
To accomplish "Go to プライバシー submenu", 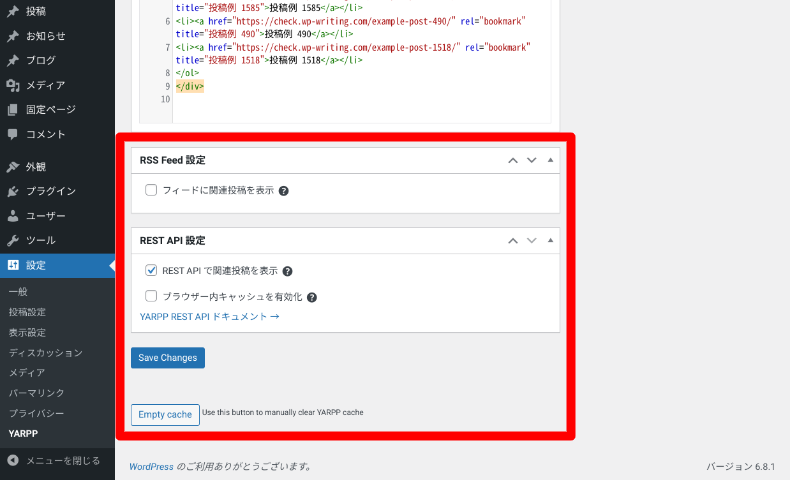I will [x=36, y=413].
